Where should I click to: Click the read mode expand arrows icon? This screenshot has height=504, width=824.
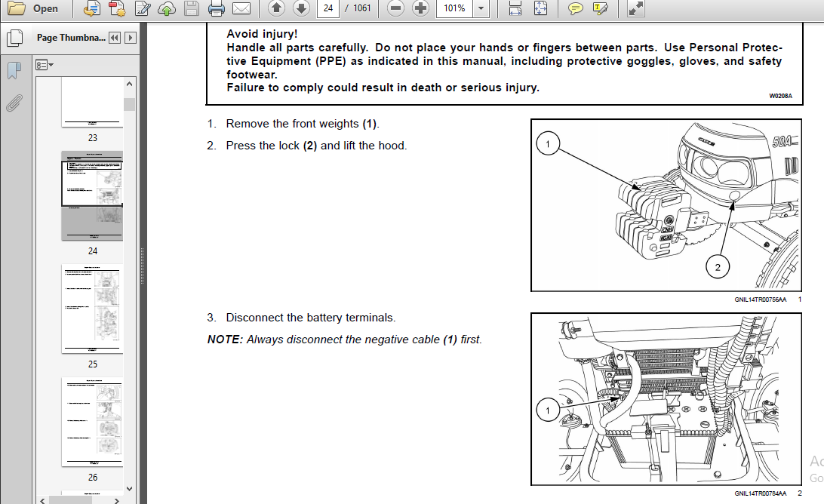pos(636,8)
